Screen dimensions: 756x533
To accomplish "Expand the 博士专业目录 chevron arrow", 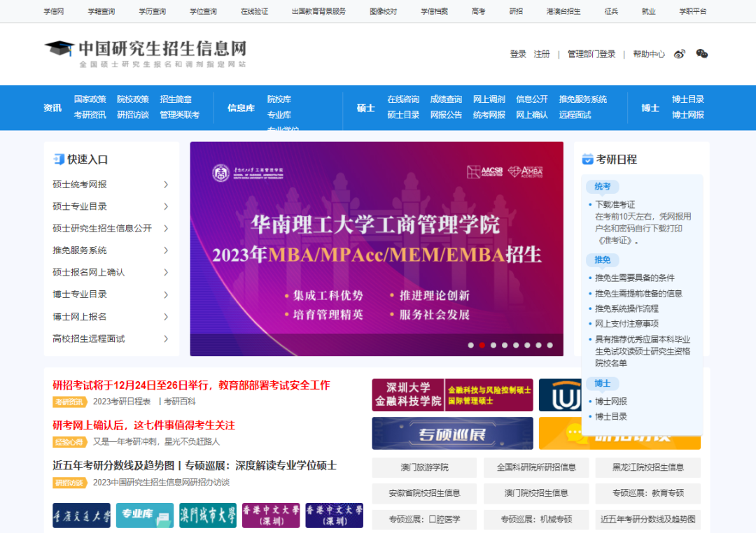I will (x=166, y=294).
